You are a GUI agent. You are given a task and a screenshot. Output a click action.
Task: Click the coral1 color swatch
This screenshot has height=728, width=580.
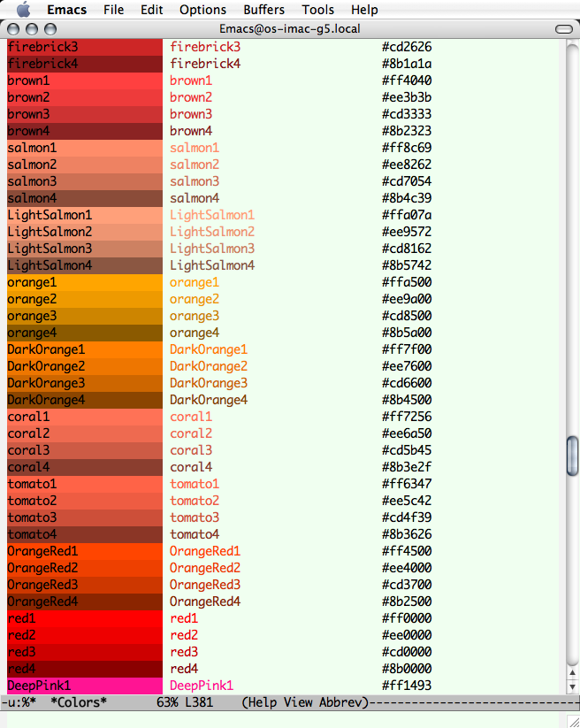pyautogui.click(x=85, y=417)
